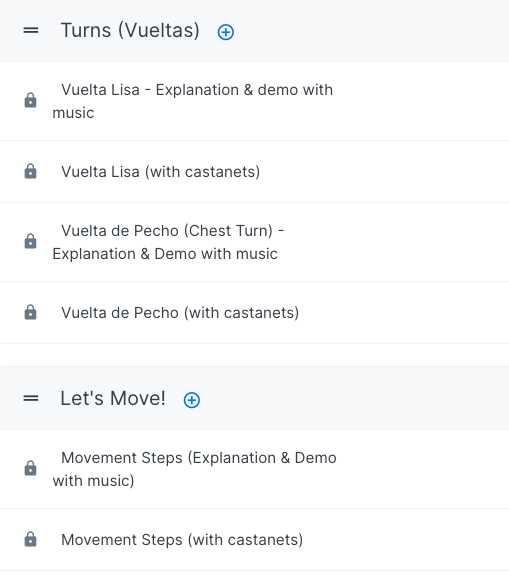Click lock icon of Vuelta de Pecho (with castanets)
The image size is (509, 574).
(x=30, y=312)
